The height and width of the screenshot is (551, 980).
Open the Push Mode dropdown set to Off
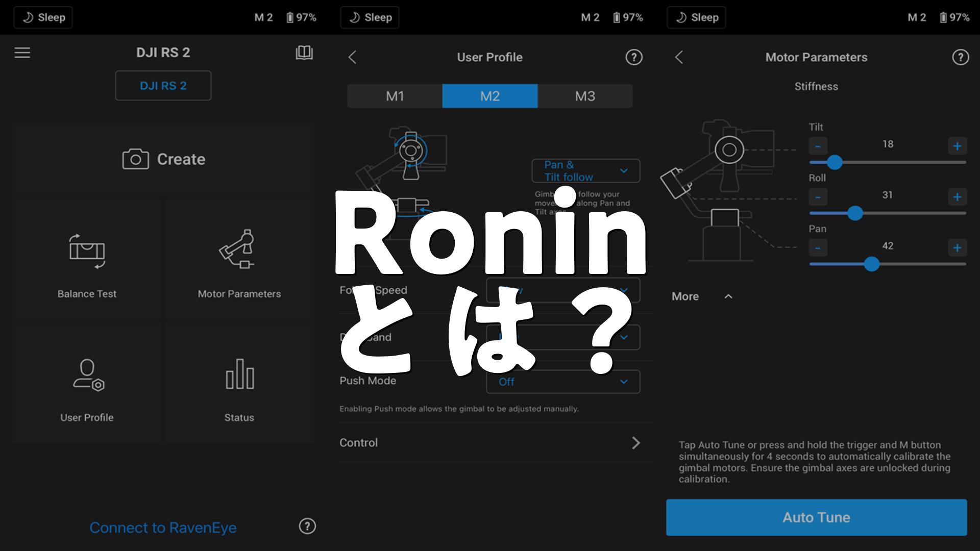pos(563,382)
